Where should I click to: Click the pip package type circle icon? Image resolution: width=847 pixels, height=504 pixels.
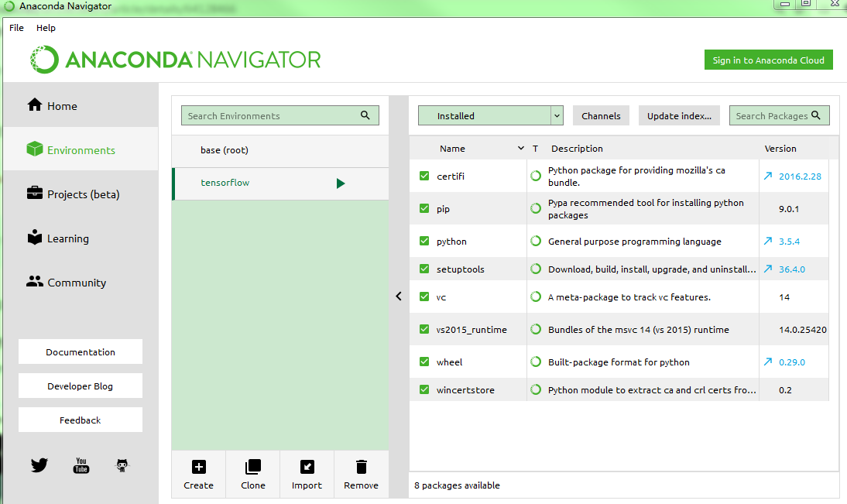click(535, 208)
